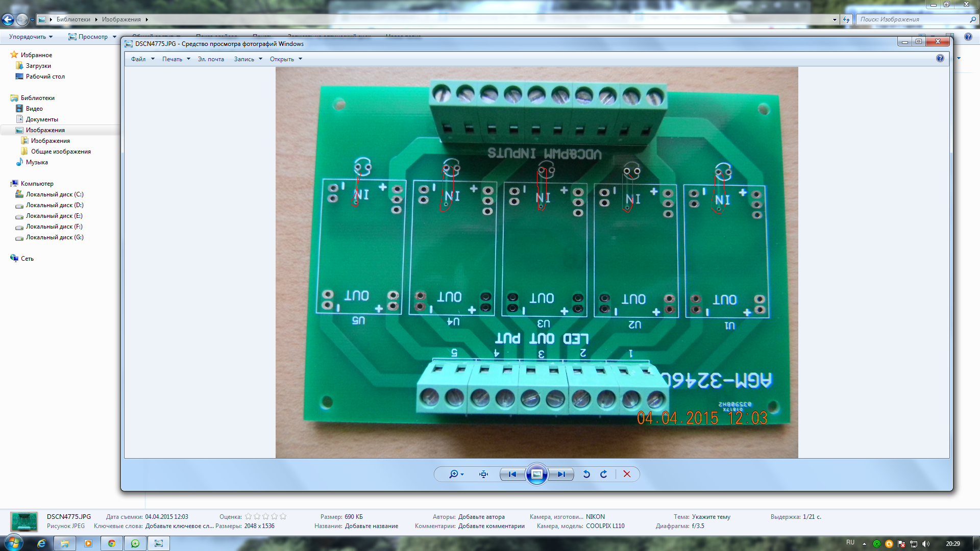980x551 pixels.
Task: Select Локальный диск (D:) in the navigation tree
Action: pyautogui.click(x=55, y=205)
